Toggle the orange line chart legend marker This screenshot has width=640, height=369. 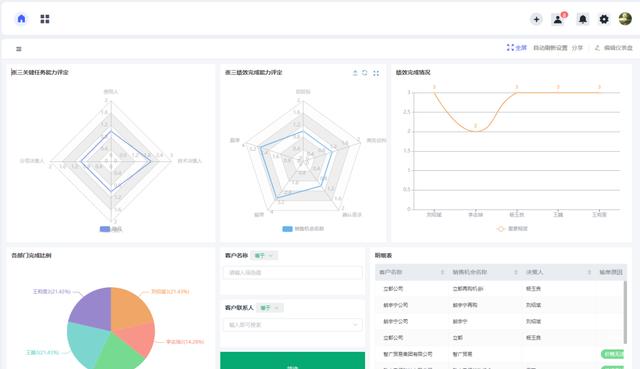pyautogui.click(x=501, y=229)
